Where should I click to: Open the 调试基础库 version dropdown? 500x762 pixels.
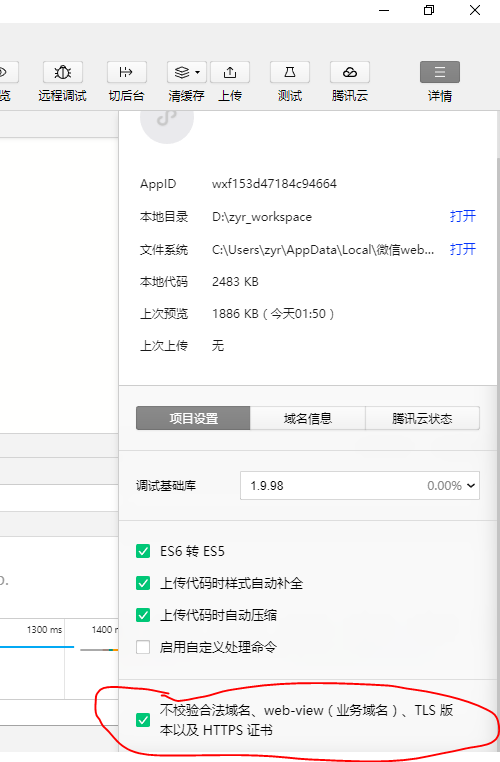coord(360,485)
